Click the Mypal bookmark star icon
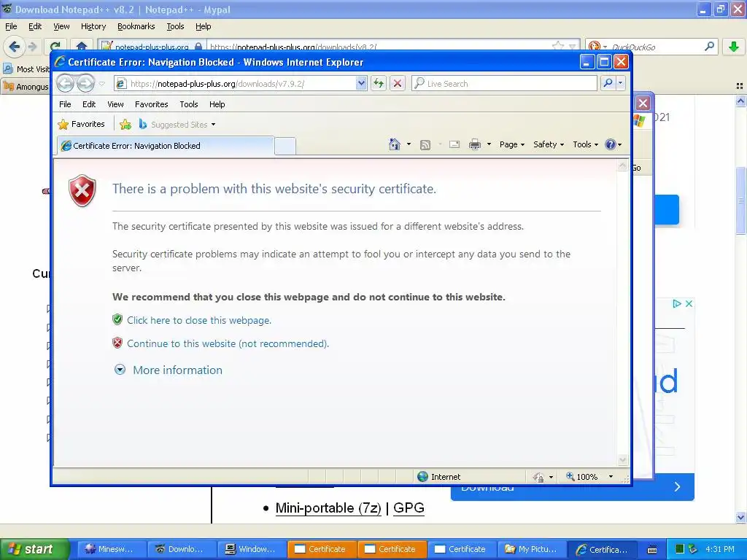 click(x=557, y=46)
